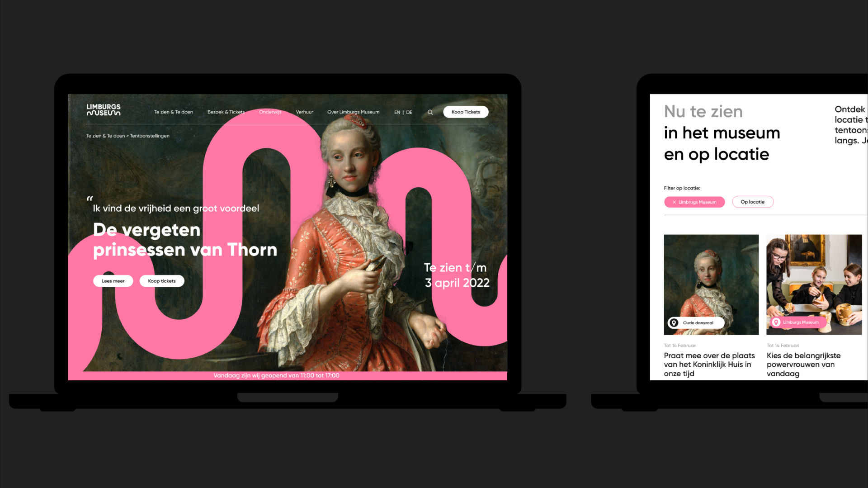Switch language to DE
This screenshot has height=488, width=868.
pos(409,112)
